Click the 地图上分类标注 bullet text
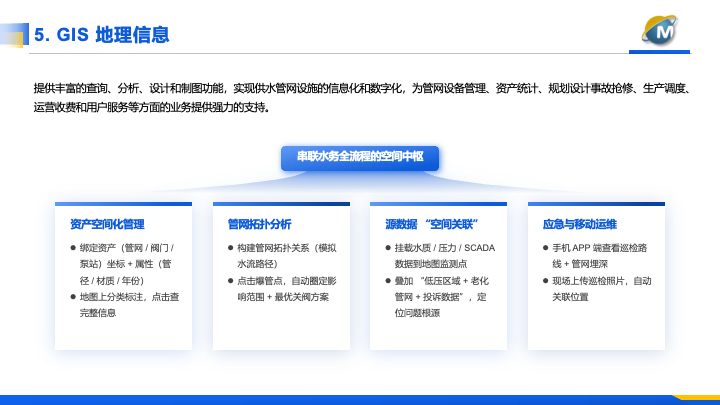The image size is (720, 405). tap(129, 305)
